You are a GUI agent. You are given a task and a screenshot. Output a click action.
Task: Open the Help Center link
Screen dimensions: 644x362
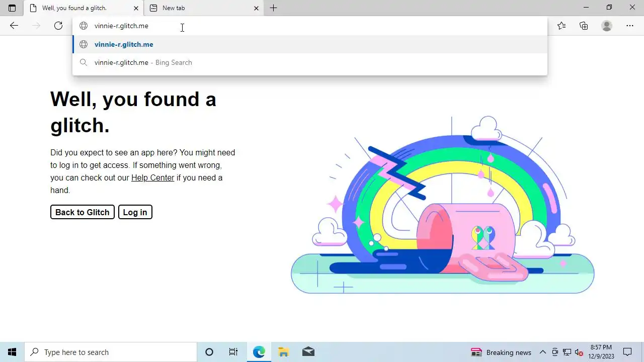click(152, 177)
